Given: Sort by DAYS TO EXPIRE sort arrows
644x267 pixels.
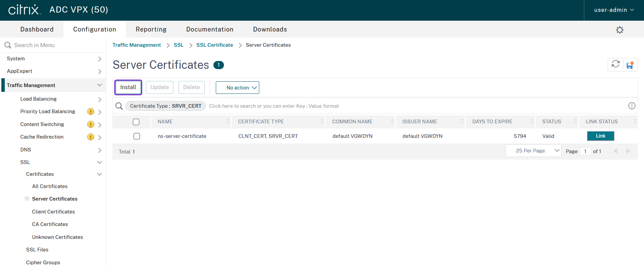Looking at the screenshot, I should [x=532, y=121].
